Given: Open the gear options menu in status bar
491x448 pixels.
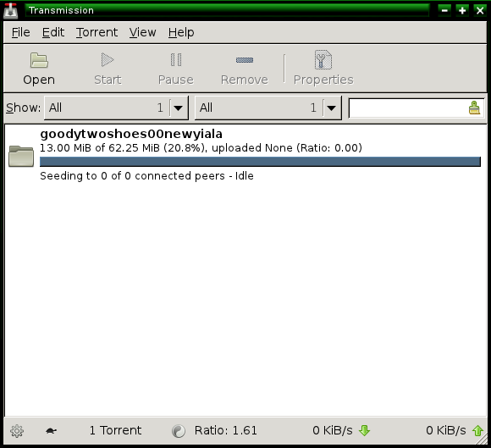Looking at the screenshot, I should 17,431.
